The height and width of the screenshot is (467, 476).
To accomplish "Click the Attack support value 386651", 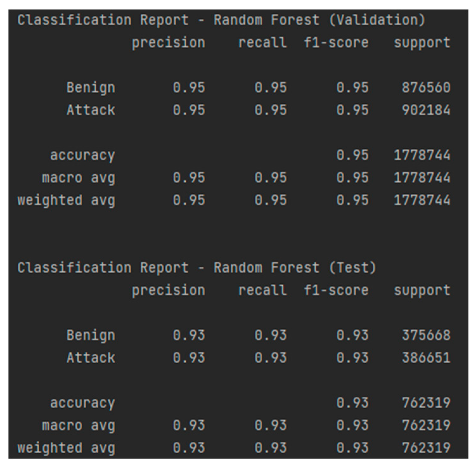I will pyautogui.click(x=426, y=358).
